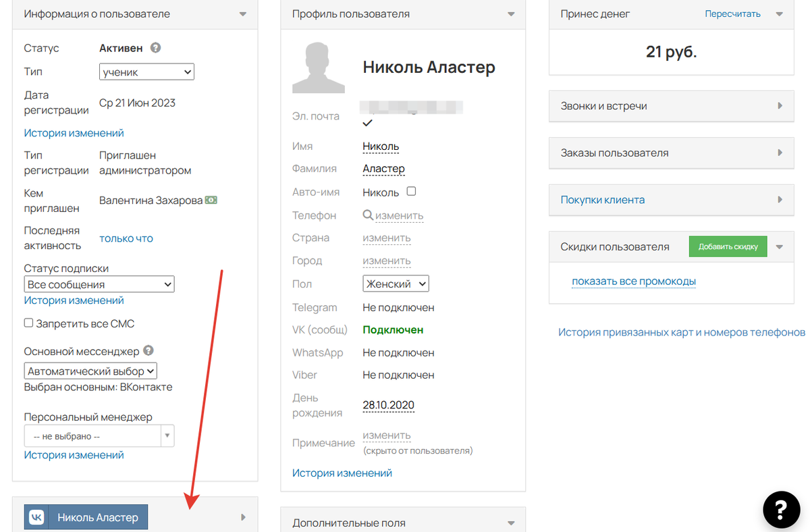
Task: Open the Персональный менеджер selector
Action: [x=99, y=436]
